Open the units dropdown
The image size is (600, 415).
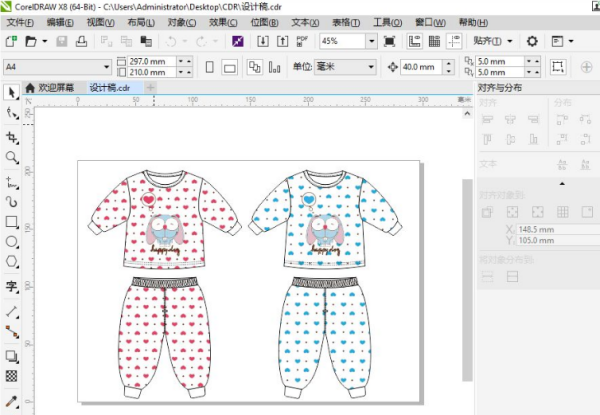tap(371, 67)
